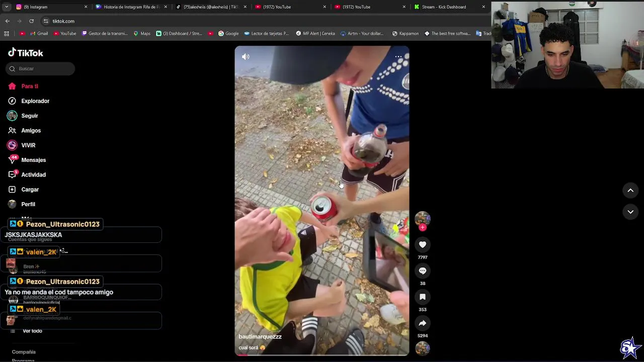
Task: Mute the TikTok video sound
Action: point(246,57)
